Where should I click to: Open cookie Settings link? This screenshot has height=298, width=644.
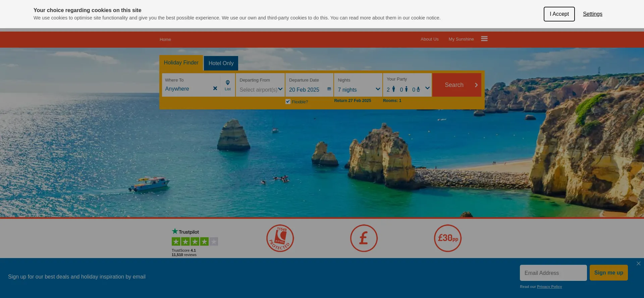click(x=593, y=14)
